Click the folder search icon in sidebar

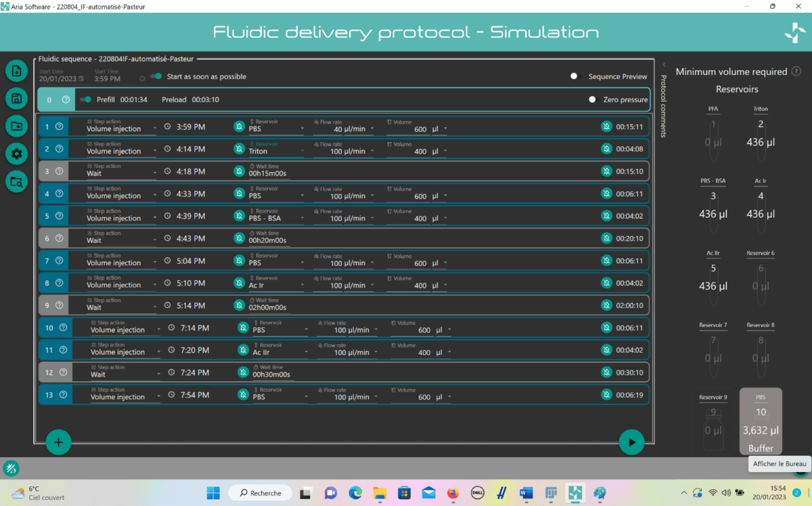click(x=16, y=181)
